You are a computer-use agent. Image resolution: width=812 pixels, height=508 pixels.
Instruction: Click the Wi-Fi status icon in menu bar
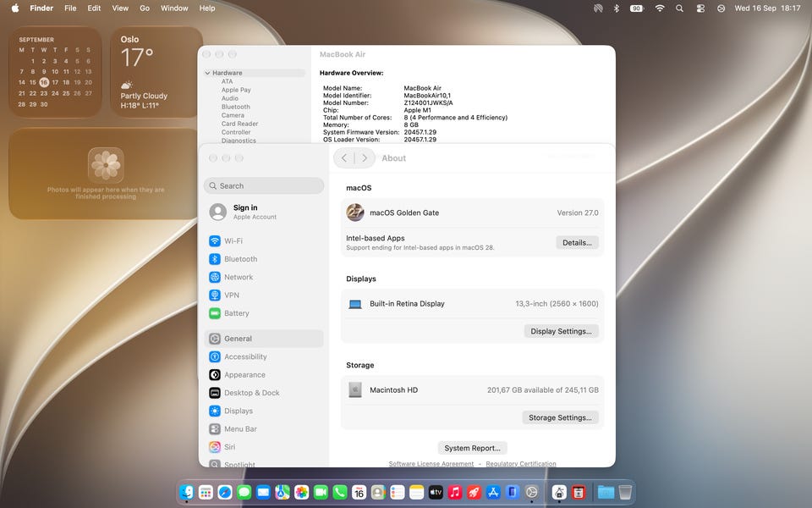[x=660, y=8]
